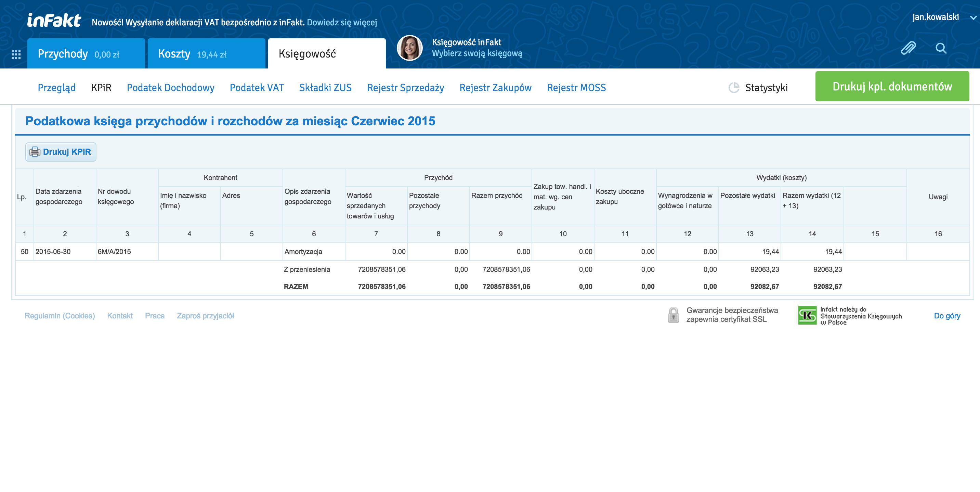
Task: Open Rejestr Sprzedaży section
Action: (406, 88)
